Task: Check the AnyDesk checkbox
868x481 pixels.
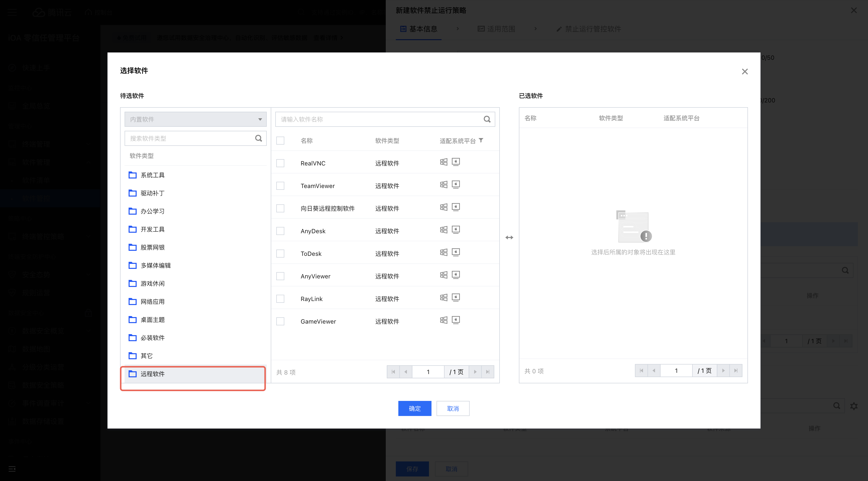Action: coord(280,231)
